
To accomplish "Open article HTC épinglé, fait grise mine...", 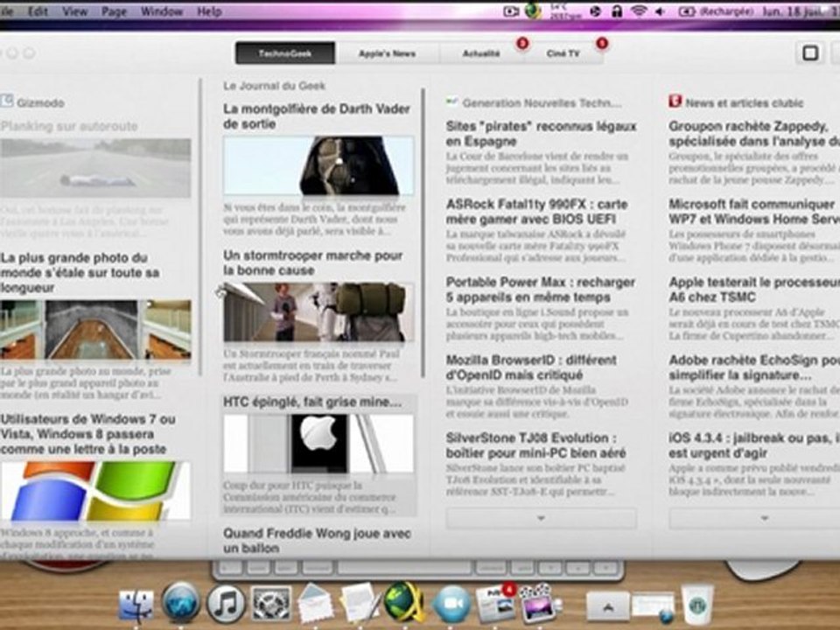I will [x=312, y=402].
